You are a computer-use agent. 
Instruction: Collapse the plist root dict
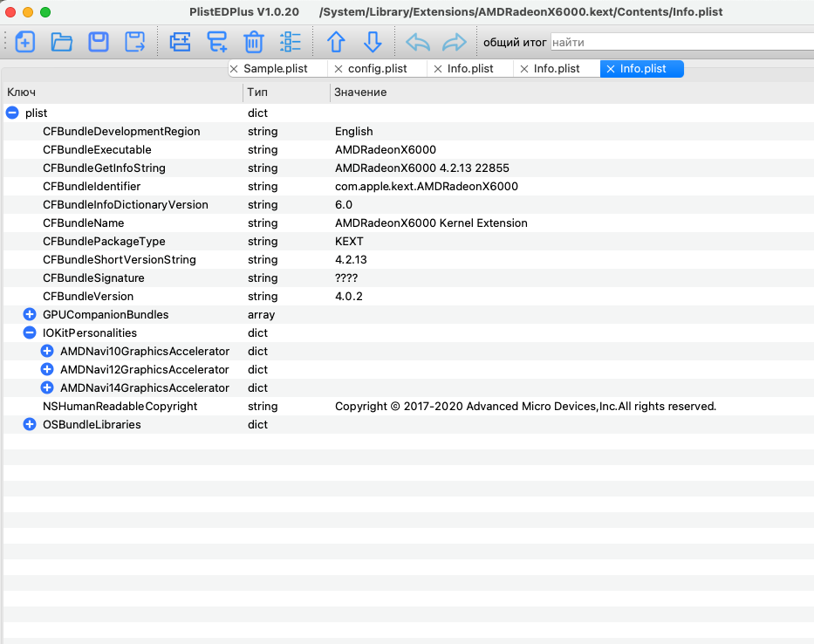(12, 113)
